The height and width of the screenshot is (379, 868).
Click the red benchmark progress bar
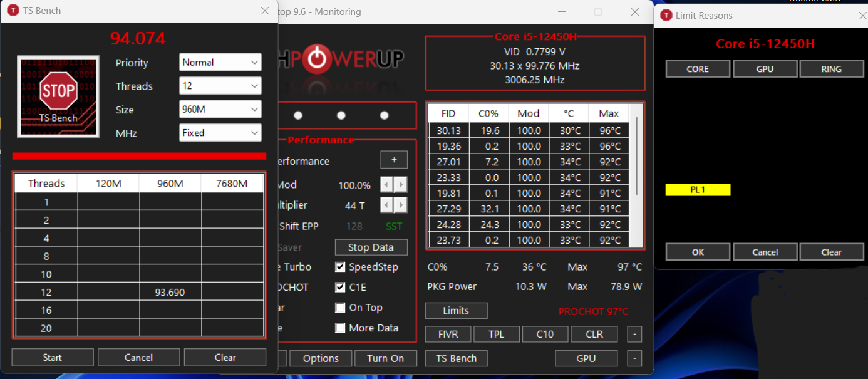(139, 156)
